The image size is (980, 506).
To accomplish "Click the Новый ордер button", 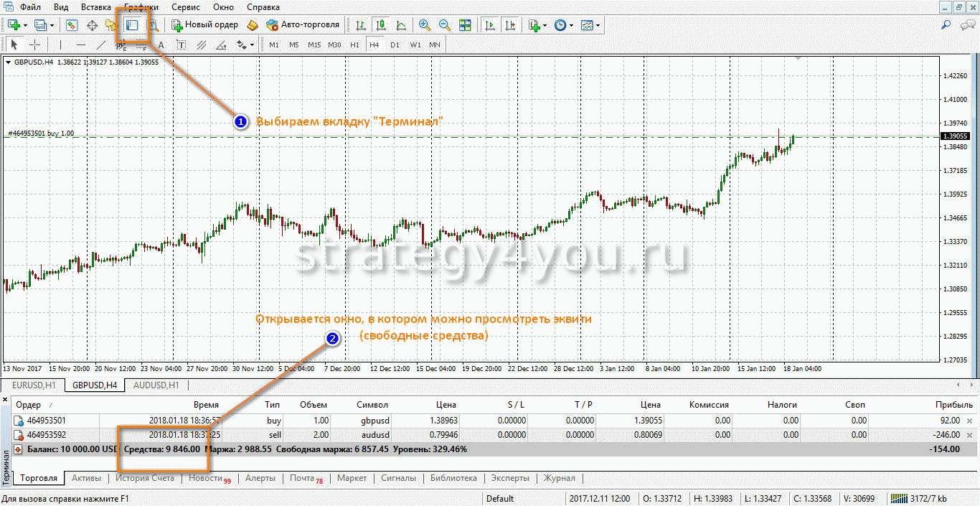I will (204, 25).
